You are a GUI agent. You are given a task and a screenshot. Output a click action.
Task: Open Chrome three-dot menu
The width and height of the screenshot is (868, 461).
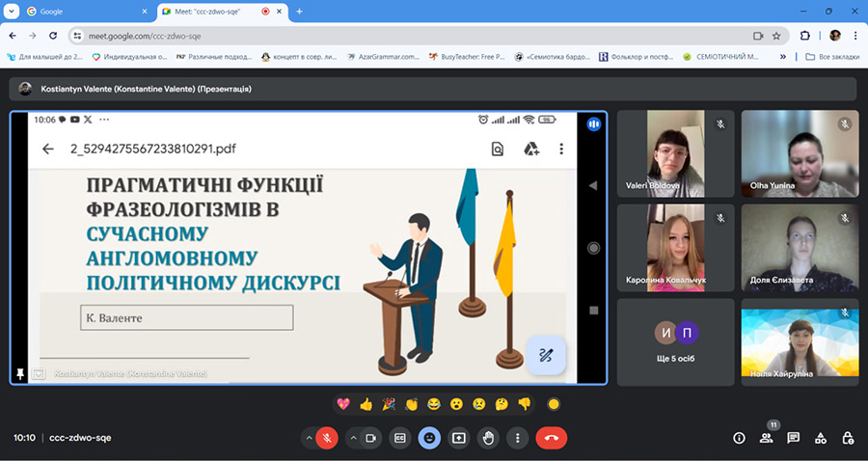pyautogui.click(x=854, y=36)
